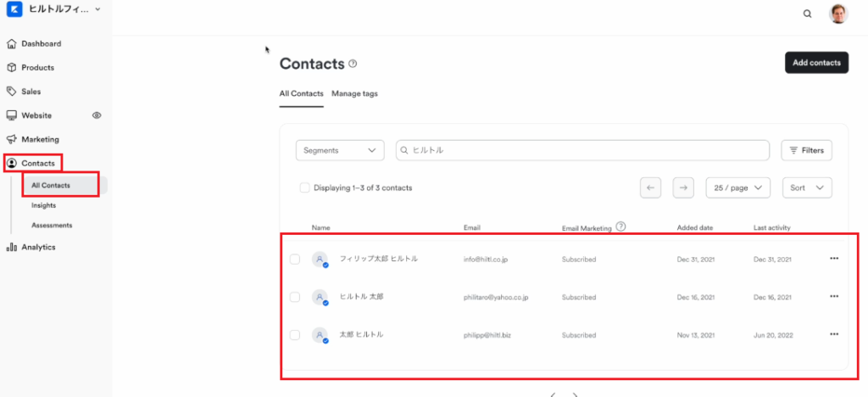The height and width of the screenshot is (397, 868).
Task: Select checkbox for philipp@hiltl.biz contact
Action: (x=295, y=335)
